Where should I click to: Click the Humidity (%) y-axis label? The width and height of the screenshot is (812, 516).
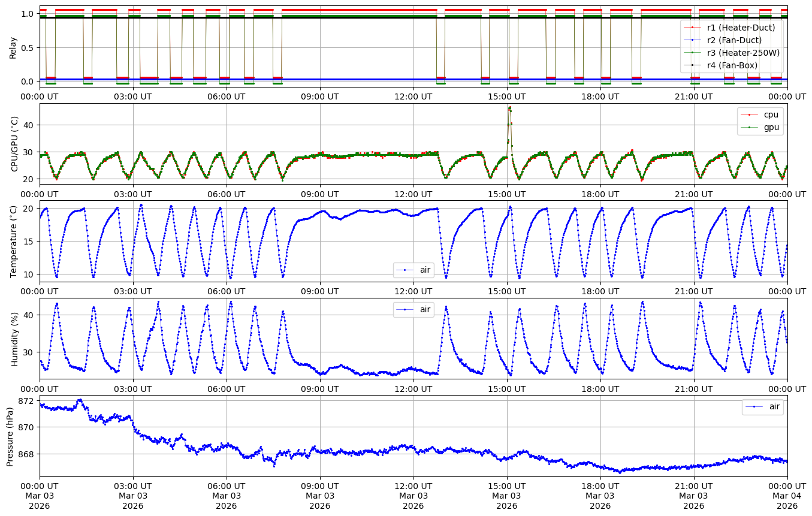coord(14,339)
